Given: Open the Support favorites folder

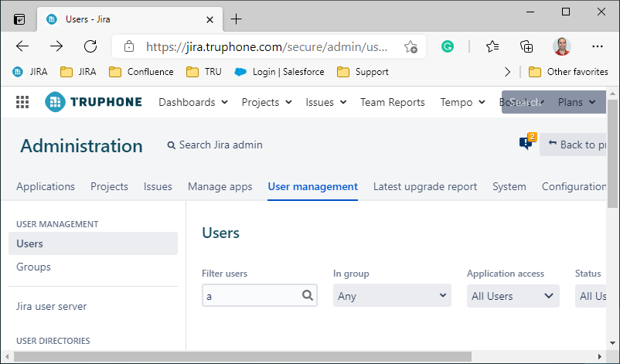Looking at the screenshot, I should coord(363,72).
